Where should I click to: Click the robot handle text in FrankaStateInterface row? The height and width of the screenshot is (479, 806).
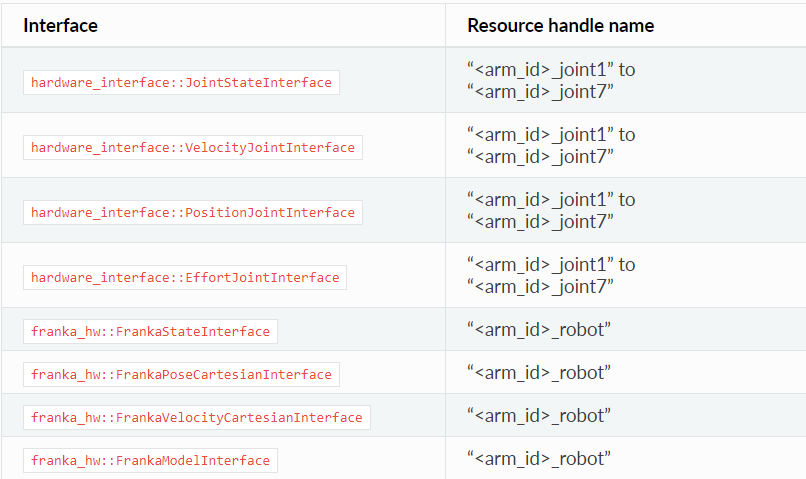[x=539, y=330]
